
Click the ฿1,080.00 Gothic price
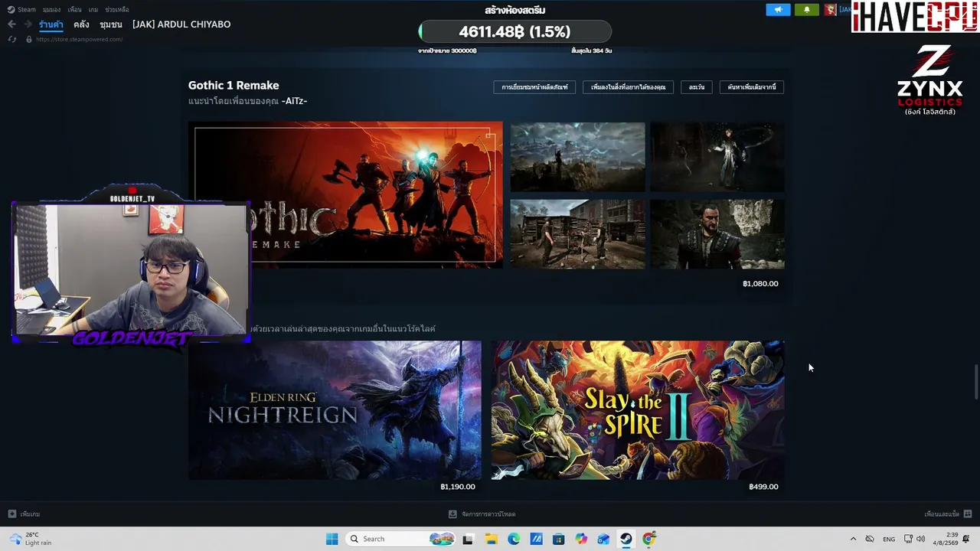click(x=760, y=284)
